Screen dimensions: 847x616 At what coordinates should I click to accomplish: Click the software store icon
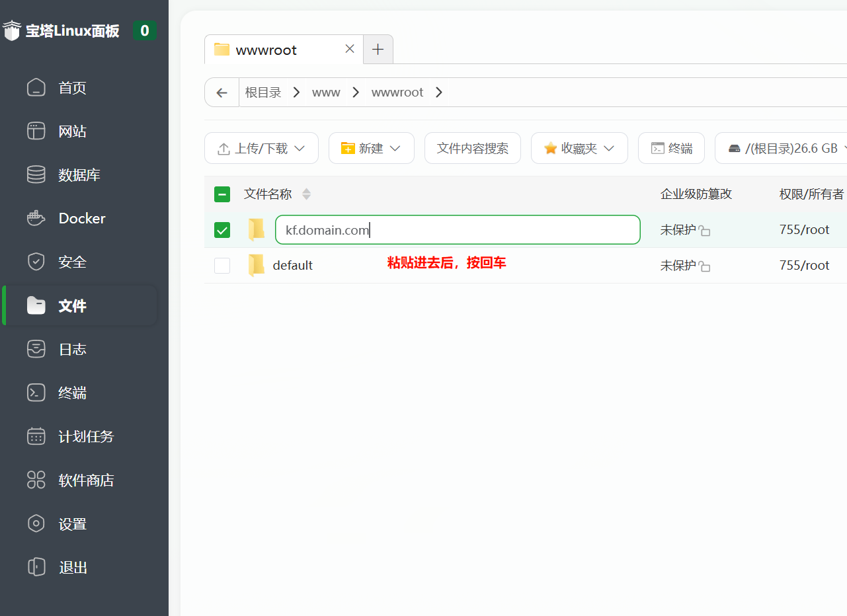(x=36, y=480)
